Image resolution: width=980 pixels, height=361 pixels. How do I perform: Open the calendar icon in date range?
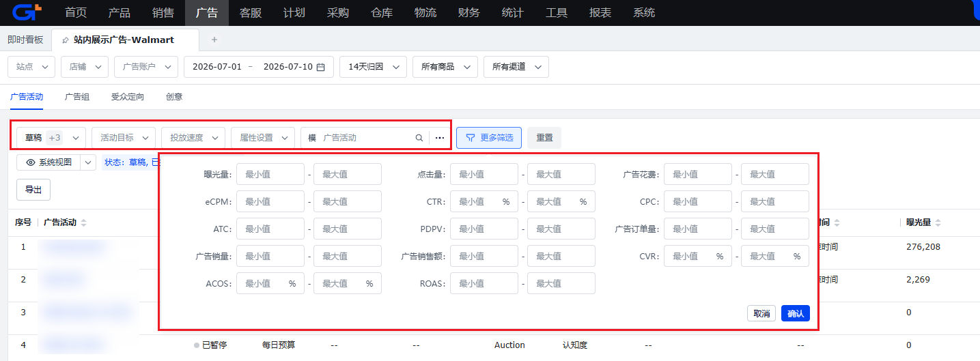click(x=320, y=67)
